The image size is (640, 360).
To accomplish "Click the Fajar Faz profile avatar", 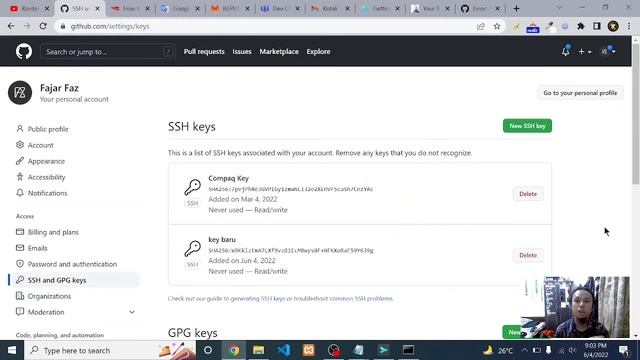I will (20, 93).
